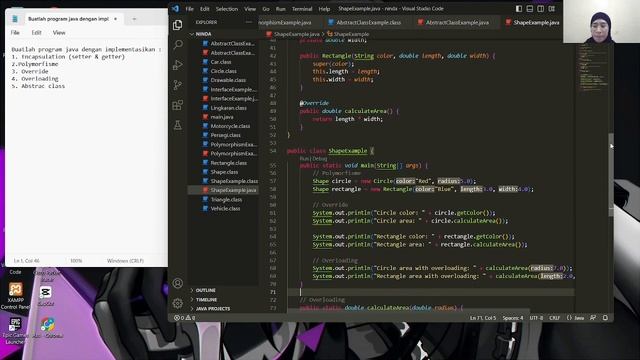Image resolution: width=640 pixels, height=360 pixels.
Task: Open the Run and Debug view
Action: tap(178, 64)
